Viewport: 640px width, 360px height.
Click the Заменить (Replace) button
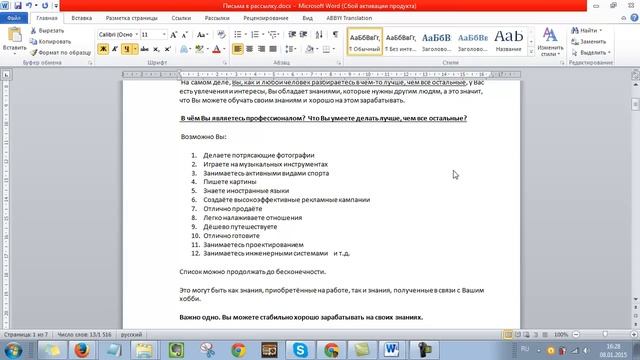588,42
